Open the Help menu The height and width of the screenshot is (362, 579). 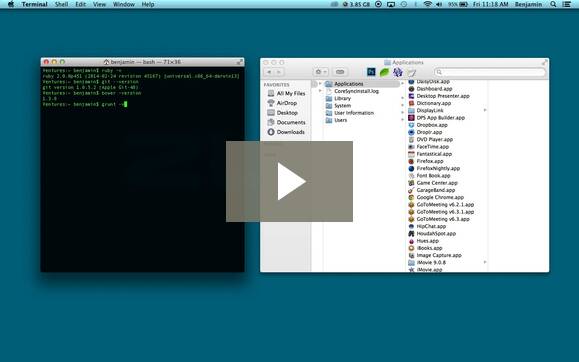(148, 4)
